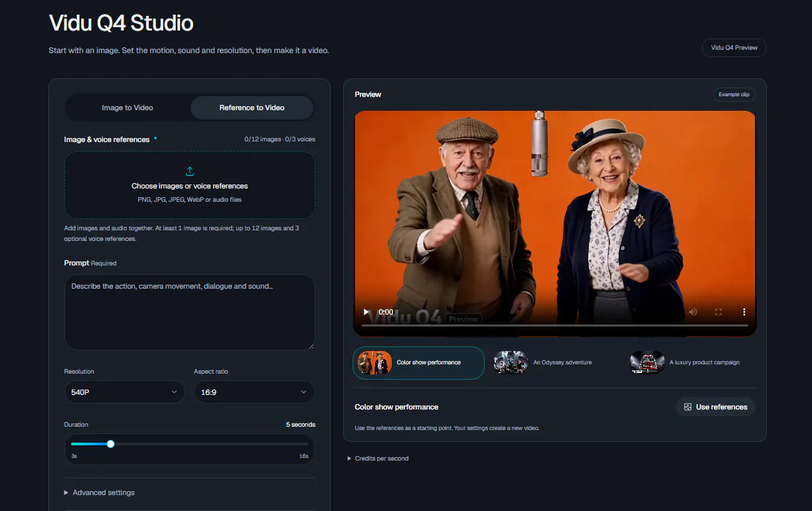Expand Credits per second details
Viewport: 812px width, 511px height.
pos(378,459)
